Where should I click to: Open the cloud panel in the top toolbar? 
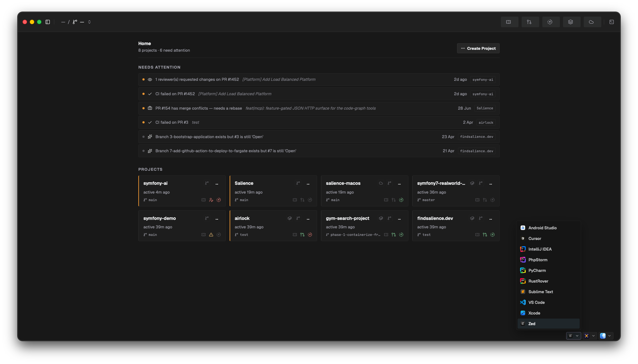592,22
